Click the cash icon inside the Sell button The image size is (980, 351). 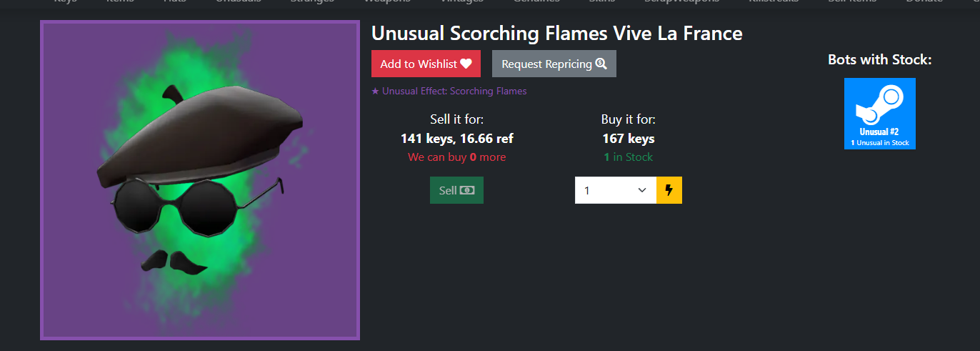[467, 190]
